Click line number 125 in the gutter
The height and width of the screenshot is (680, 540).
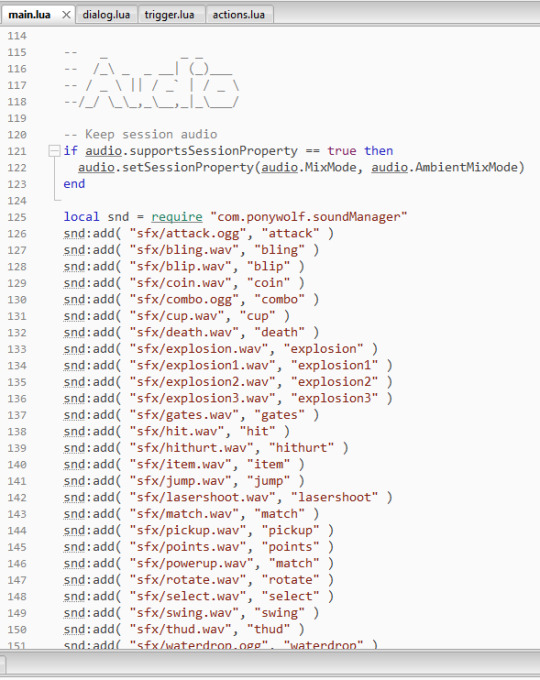pos(17,217)
